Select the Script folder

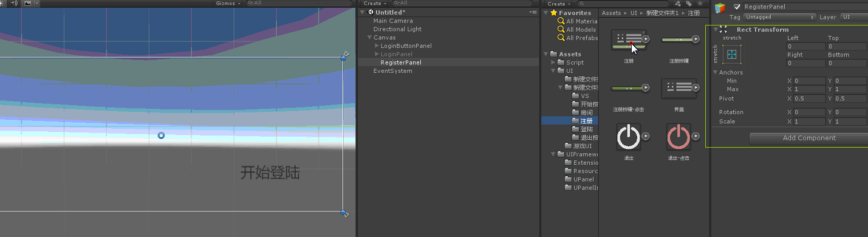[575, 63]
